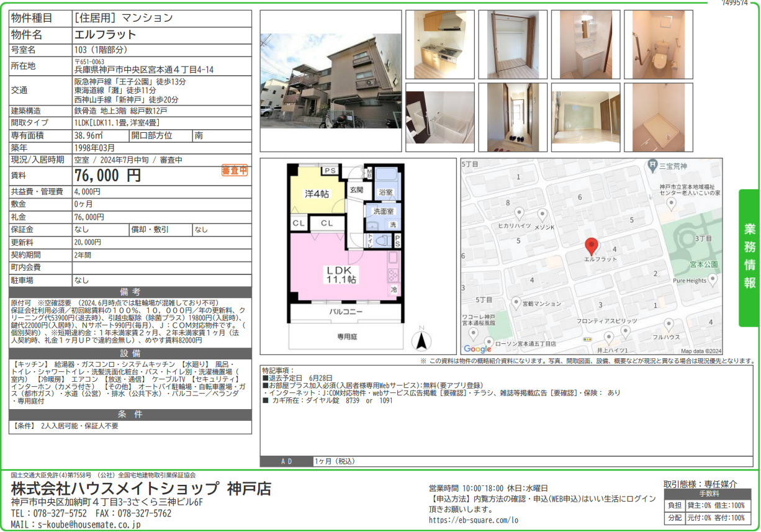
Task: Click the TEL 078-327-5752 phone number
Action: tap(49, 513)
